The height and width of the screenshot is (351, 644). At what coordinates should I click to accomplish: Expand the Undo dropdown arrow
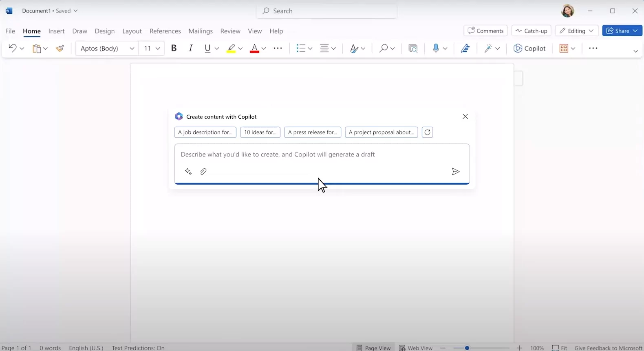pyautogui.click(x=22, y=49)
